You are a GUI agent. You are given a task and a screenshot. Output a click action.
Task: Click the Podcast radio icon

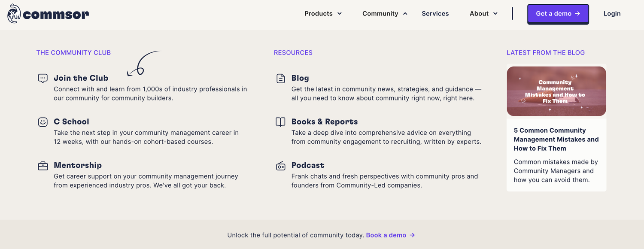coord(280,166)
